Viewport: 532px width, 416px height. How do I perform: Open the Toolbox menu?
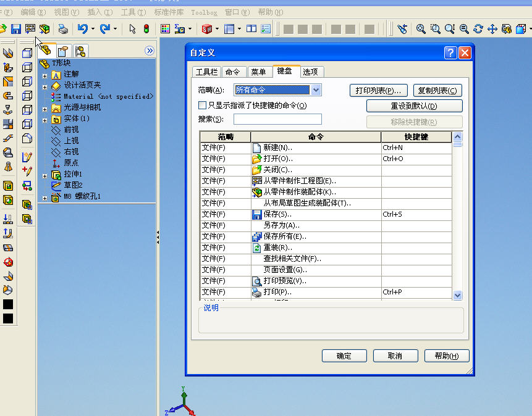(204, 12)
